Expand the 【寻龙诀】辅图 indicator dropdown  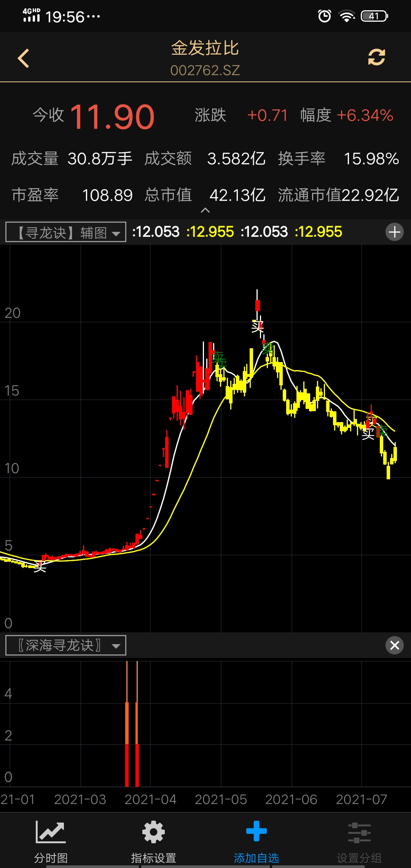(x=66, y=232)
